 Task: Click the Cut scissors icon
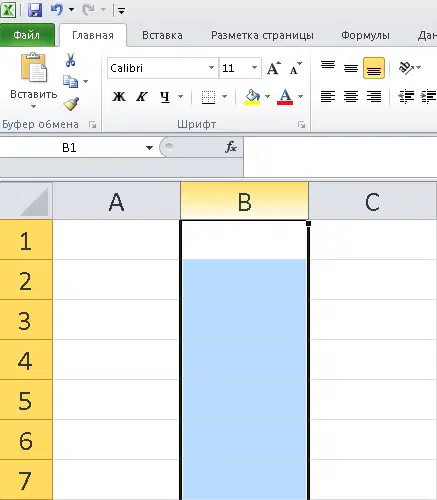[x=70, y=60]
